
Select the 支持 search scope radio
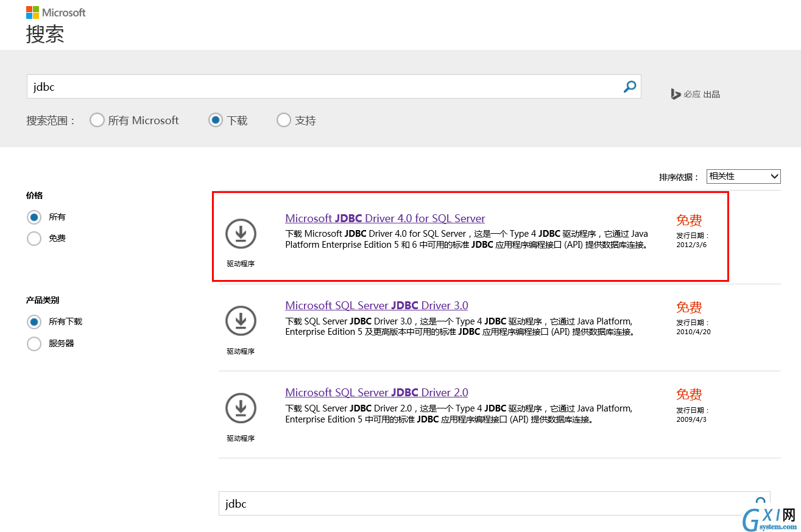click(x=284, y=120)
